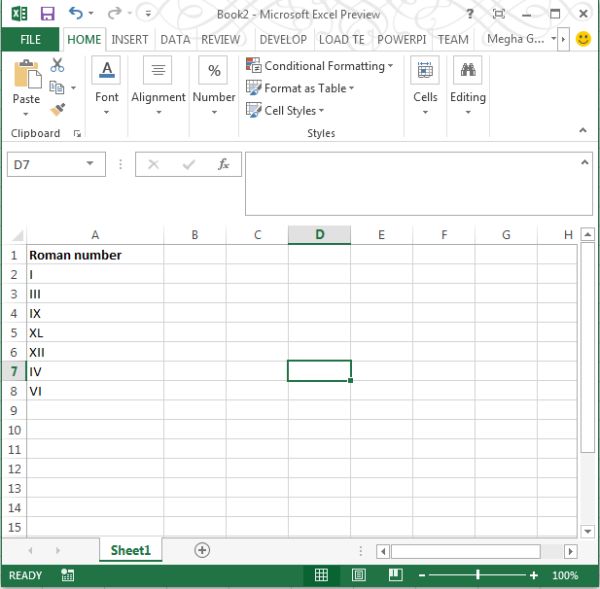This screenshot has width=600, height=589.
Task: Copy selection with Copy icon
Action: [57, 88]
